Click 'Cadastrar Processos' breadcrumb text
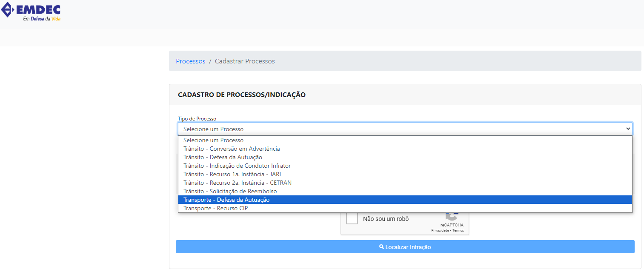Image resolution: width=644 pixels, height=272 pixels. [245, 61]
